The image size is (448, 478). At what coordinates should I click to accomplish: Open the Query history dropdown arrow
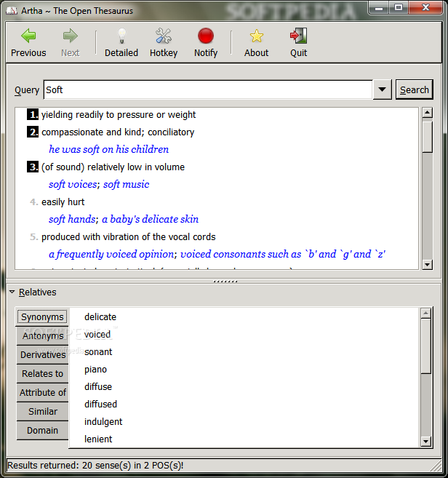coord(382,89)
